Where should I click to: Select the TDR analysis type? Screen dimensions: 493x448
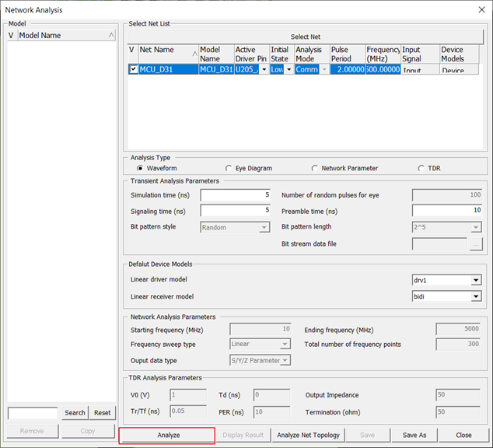[x=421, y=168]
